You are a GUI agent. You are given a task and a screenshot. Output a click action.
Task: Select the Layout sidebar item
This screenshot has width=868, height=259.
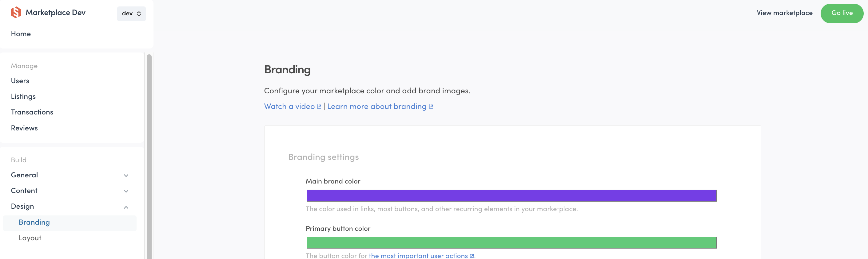click(x=30, y=238)
